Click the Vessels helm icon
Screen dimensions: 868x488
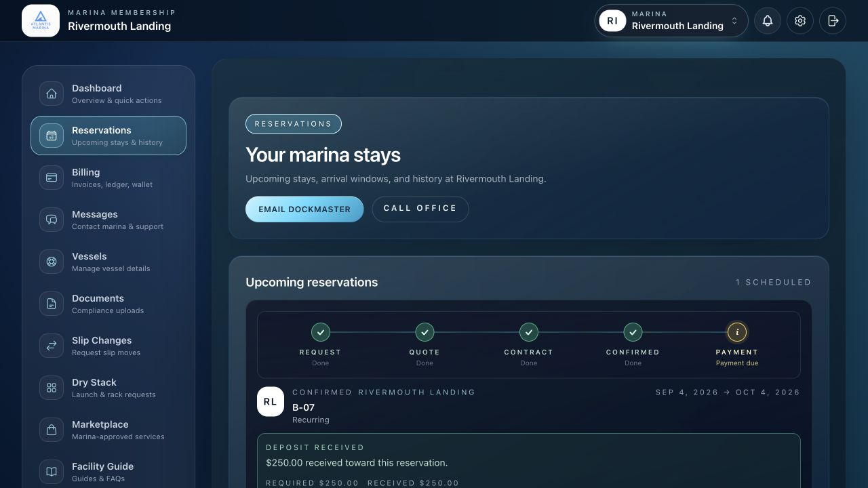52,262
